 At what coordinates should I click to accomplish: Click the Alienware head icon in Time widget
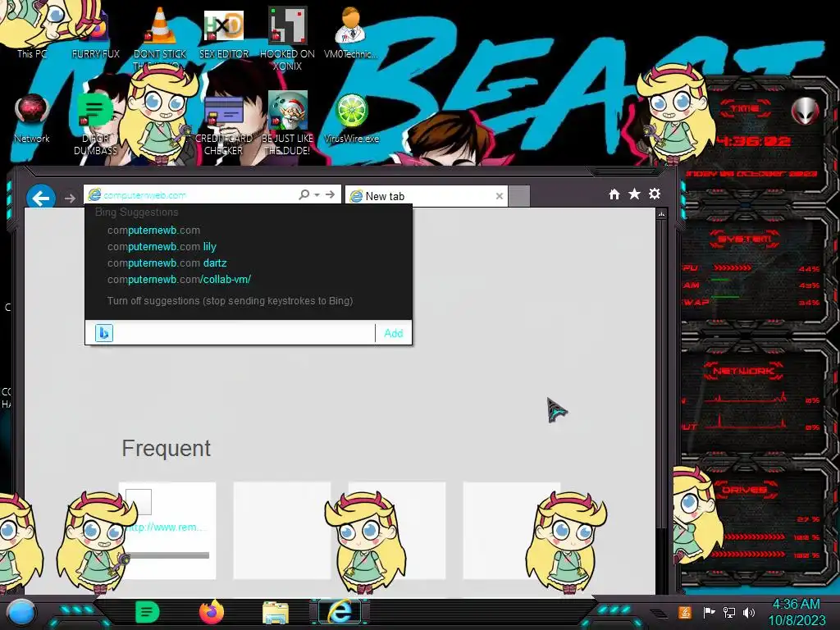point(805,112)
